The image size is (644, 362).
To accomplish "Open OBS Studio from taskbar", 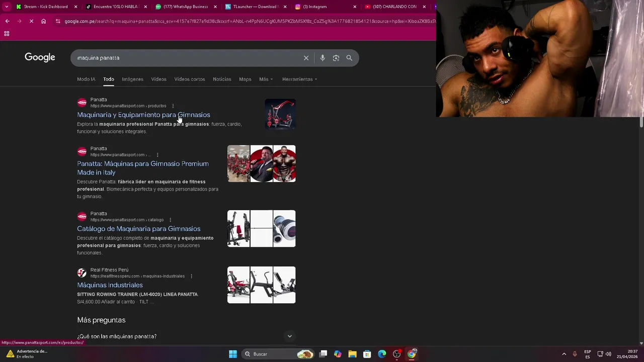I will coord(397,354).
